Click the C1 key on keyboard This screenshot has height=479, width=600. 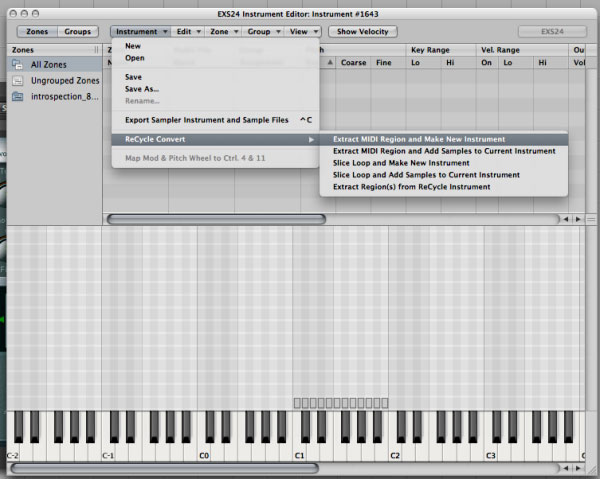coord(299,451)
